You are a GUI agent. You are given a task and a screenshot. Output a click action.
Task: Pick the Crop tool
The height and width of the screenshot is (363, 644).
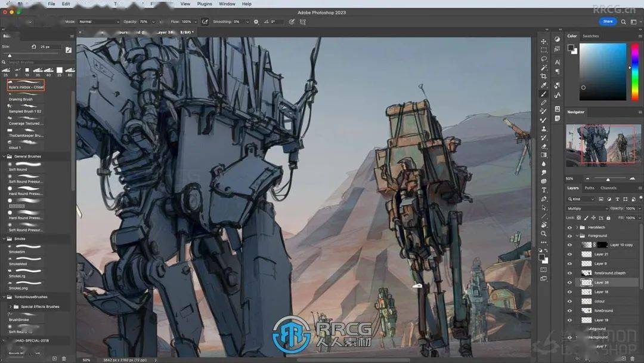tap(543, 76)
